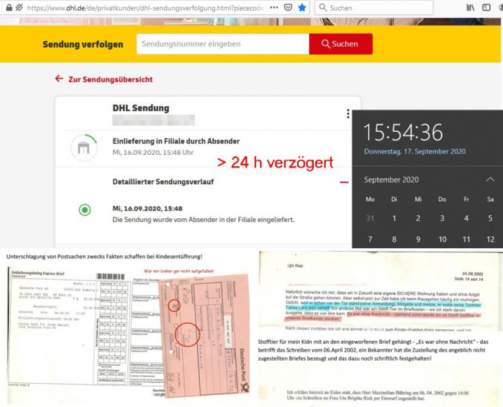Open the Firefox library icon
Image resolution: width=503 pixels, height=407 pixels.
pyautogui.click(x=470, y=7)
